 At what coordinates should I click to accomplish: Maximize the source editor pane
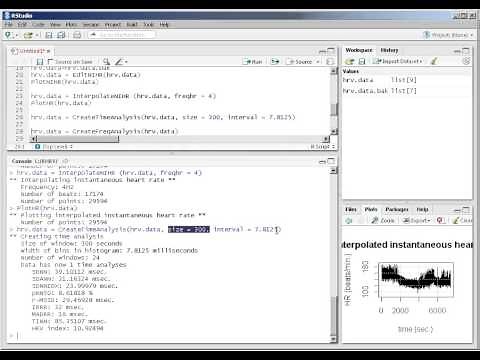click(331, 51)
